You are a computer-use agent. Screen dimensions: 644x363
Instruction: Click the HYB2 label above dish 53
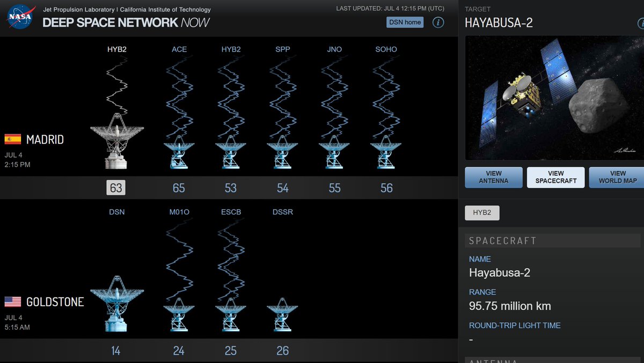(x=231, y=49)
